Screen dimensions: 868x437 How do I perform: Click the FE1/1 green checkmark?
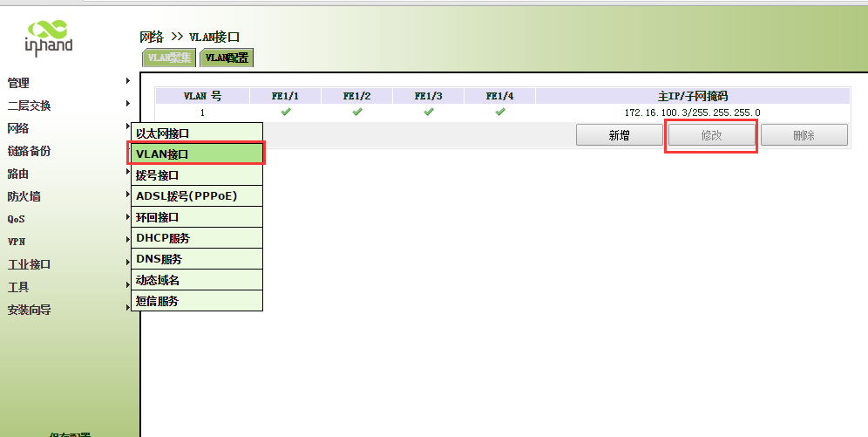coord(286,113)
